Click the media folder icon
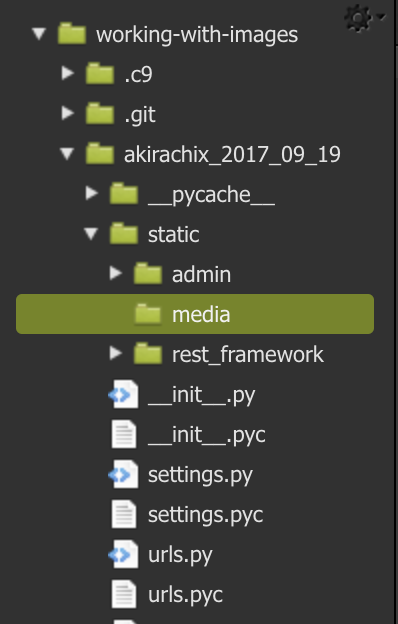This screenshot has width=398, height=624. pyautogui.click(x=148, y=314)
